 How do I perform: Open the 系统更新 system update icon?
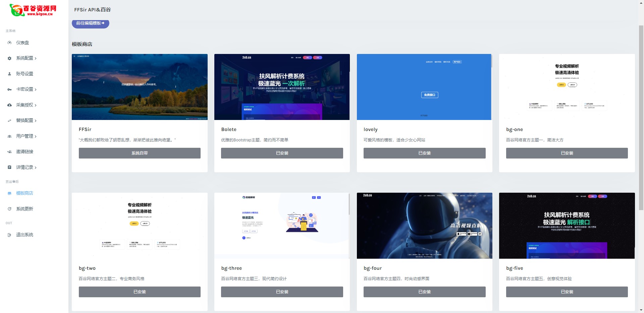coord(9,208)
